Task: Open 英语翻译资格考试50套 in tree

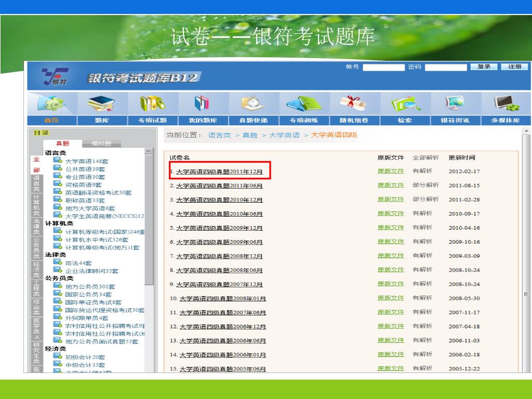Action: 98,193
